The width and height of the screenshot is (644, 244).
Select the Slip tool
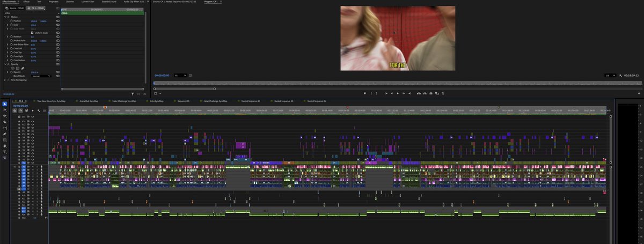[5, 128]
